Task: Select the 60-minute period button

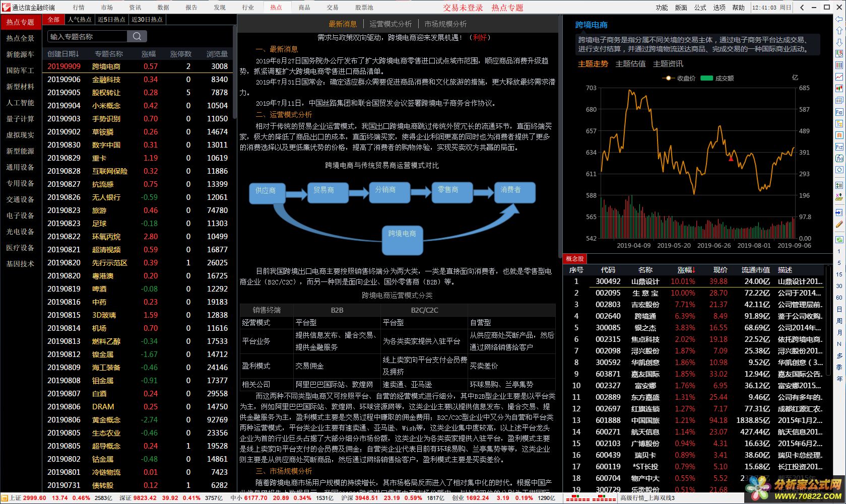Action: (839, 298)
